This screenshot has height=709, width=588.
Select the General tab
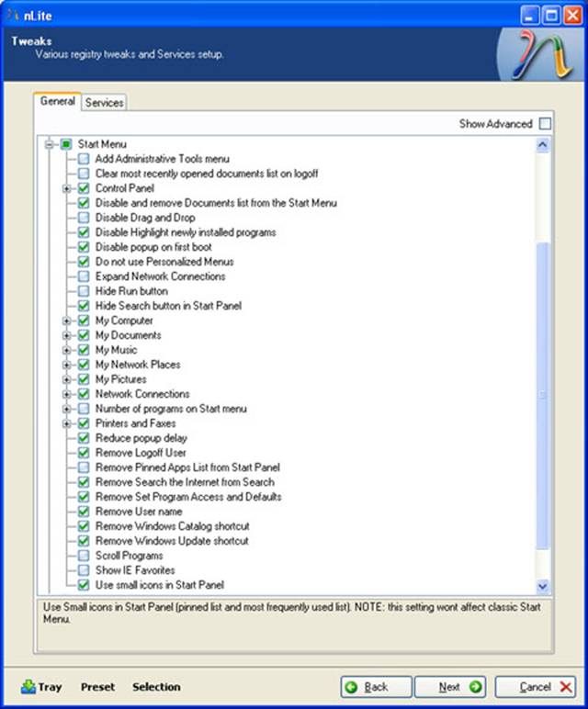(x=57, y=102)
